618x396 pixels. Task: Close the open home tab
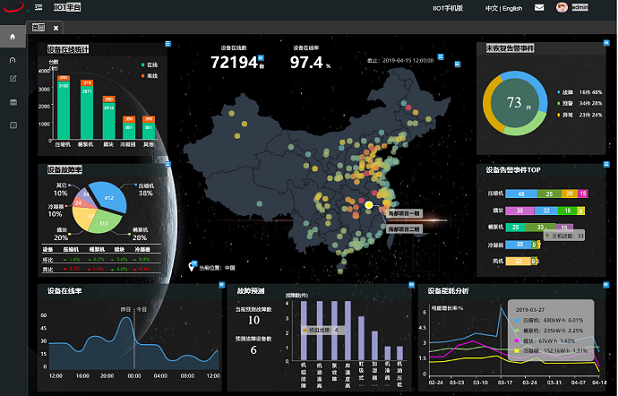[56, 28]
